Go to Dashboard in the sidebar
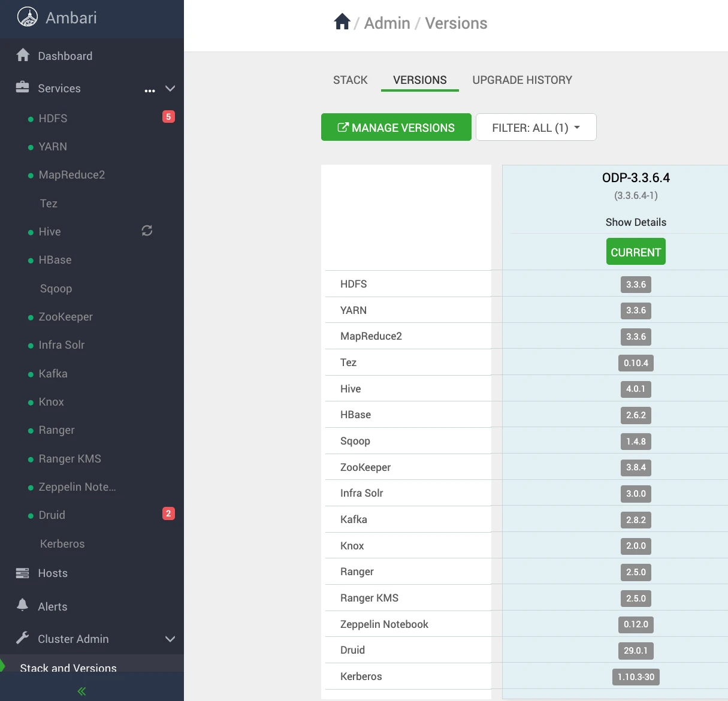Image resolution: width=728 pixels, height=701 pixels. coord(65,56)
